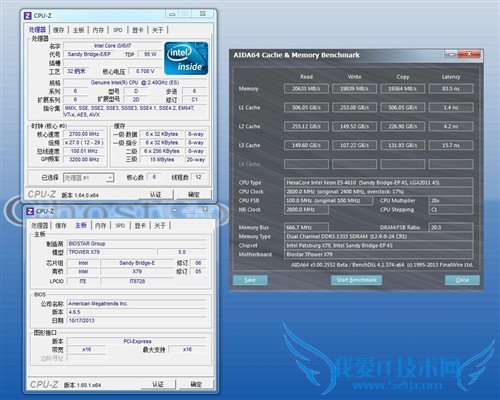Screen dimensions: 500x400
Task: Click the L2 Cache Read value 255.12 GB/s
Action: tap(306, 126)
